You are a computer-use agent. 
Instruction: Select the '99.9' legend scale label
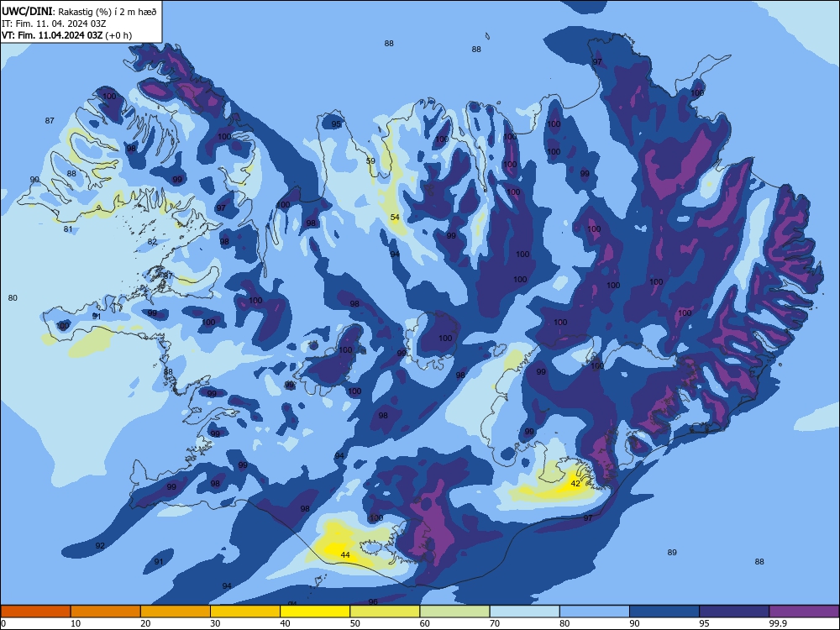pyautogui.click(x=778, y=623)
